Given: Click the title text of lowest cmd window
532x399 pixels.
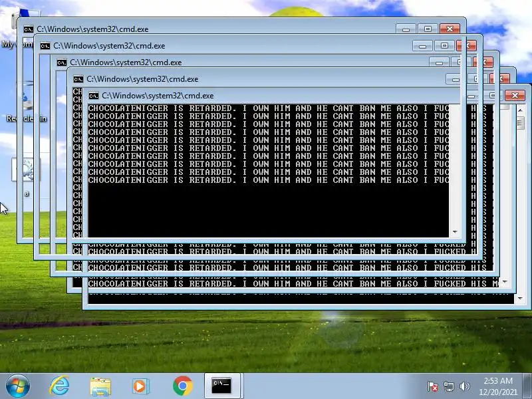Looking at the screenshot, I should (158, 96).
